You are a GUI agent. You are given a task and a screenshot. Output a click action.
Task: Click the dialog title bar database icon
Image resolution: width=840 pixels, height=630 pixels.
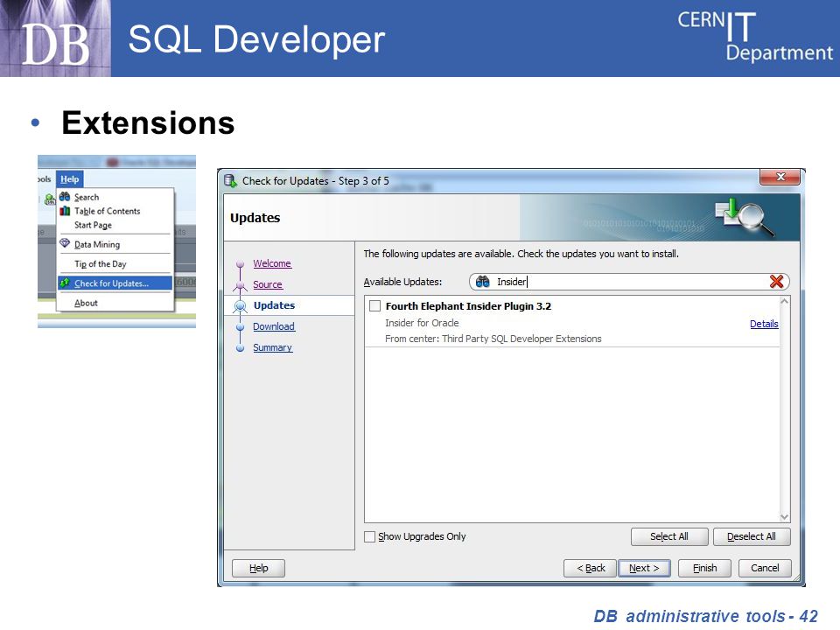coord(230,181)
